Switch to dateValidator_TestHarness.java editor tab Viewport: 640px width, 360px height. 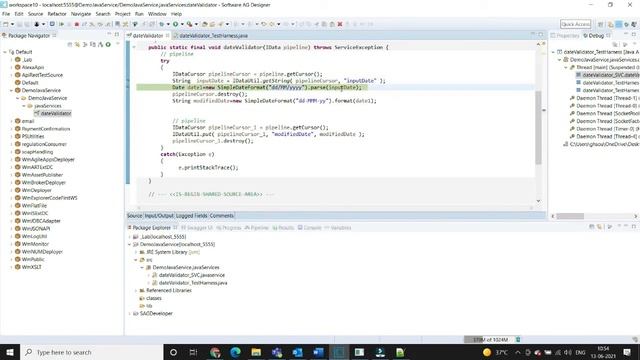click(211, 36)
